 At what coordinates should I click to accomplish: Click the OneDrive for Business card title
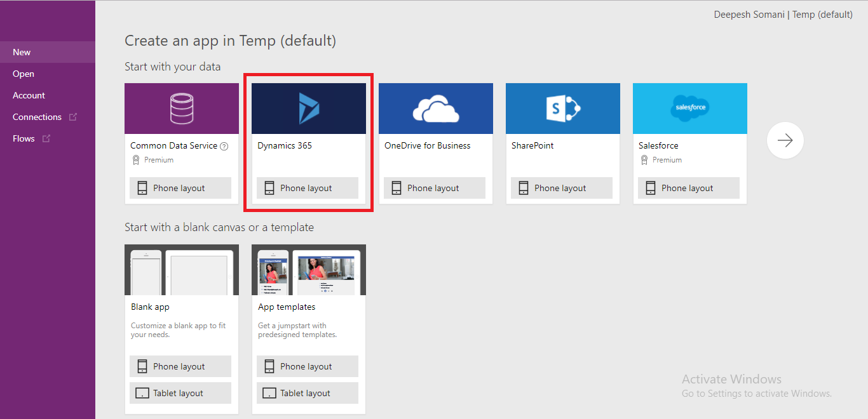[428, 146]
